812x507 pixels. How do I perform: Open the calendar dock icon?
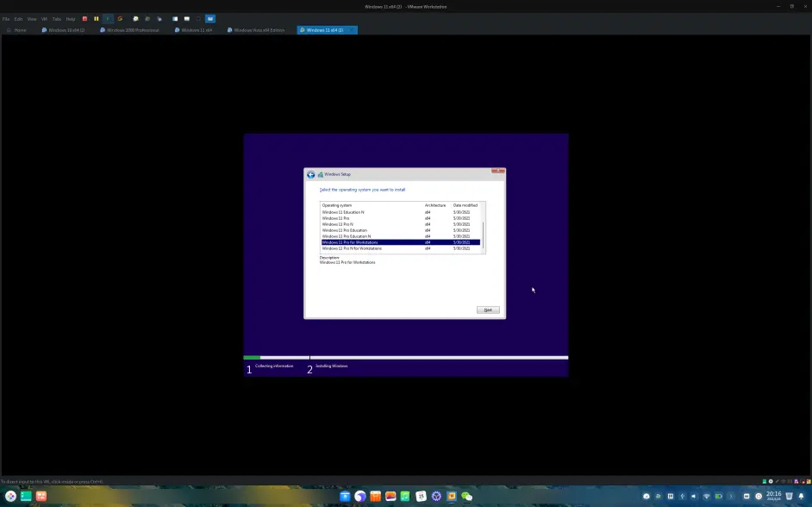421,496
